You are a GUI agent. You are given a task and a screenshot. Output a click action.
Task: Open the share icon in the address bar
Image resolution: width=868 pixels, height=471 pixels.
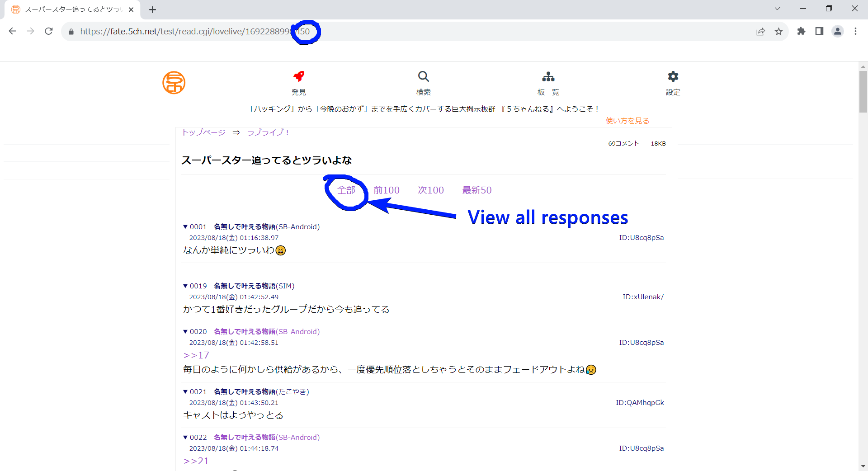(x=761, y=31)
